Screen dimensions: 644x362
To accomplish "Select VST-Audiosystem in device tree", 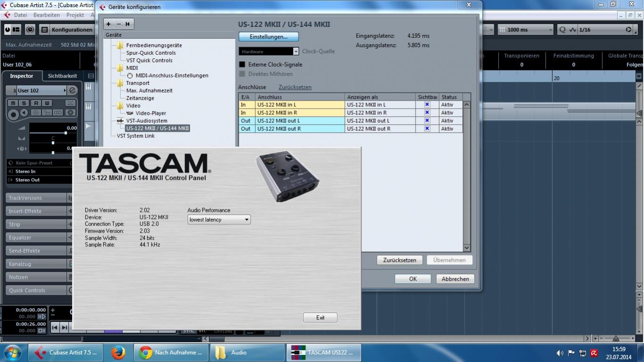I will pyautogui.click(x=146, y=121).
